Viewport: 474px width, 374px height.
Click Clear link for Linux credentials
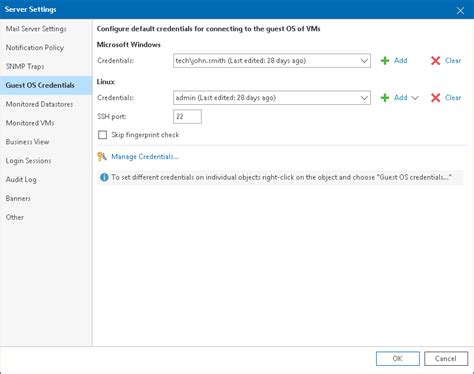tap(453, 97)
